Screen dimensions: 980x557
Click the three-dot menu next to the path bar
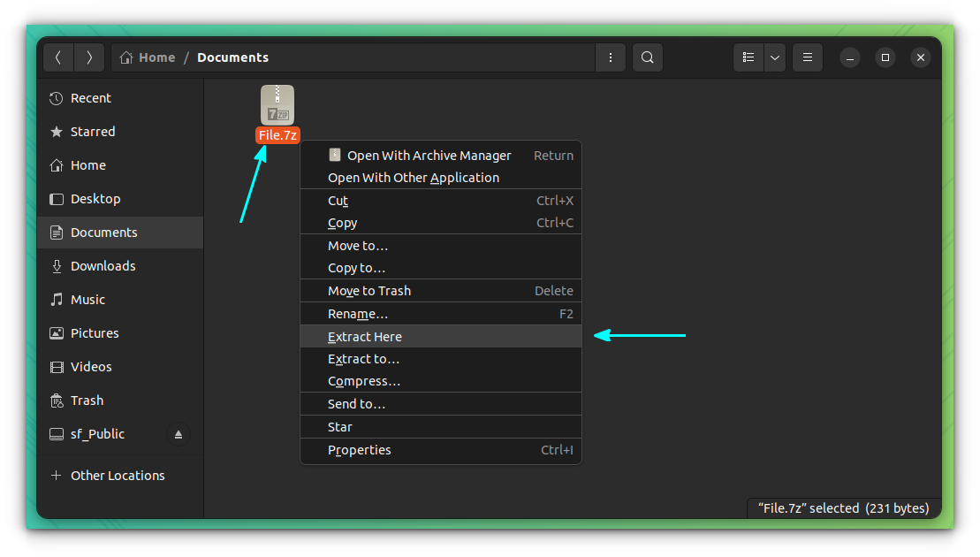610,57
